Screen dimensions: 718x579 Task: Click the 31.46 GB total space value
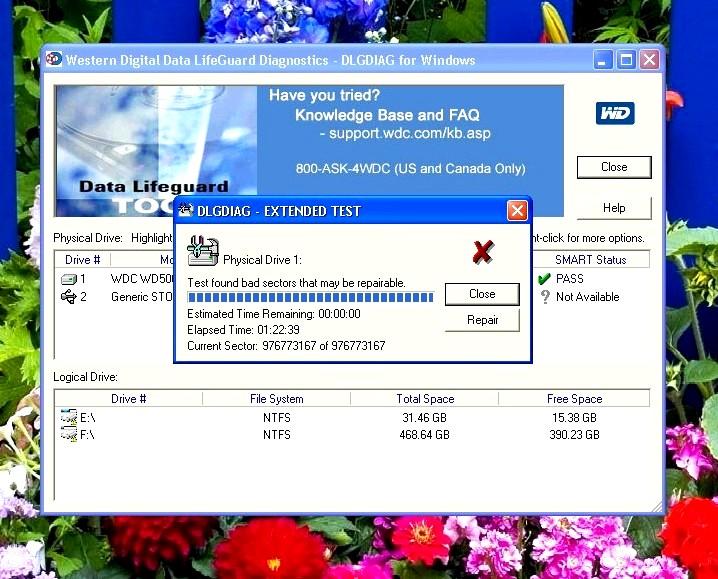[424, 418]
